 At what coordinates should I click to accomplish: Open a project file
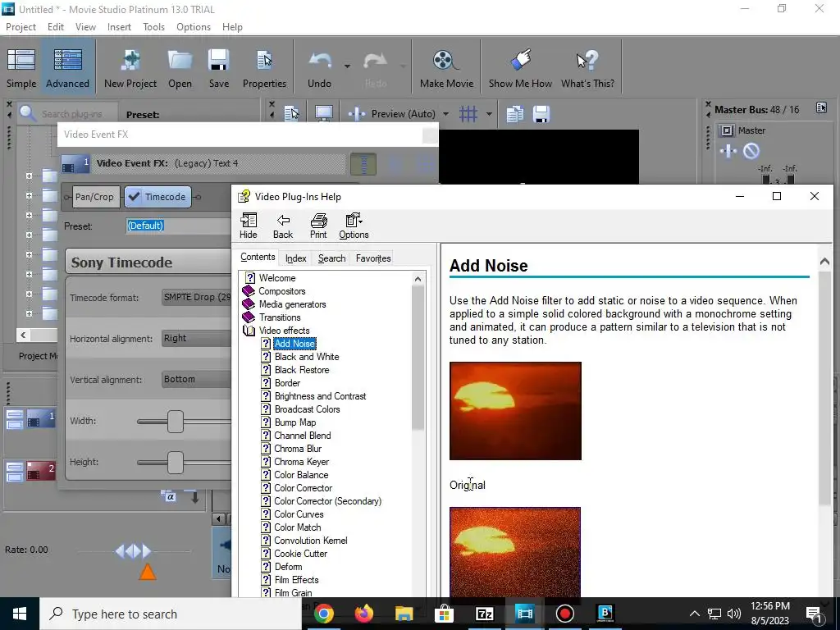tap(180, 68)
